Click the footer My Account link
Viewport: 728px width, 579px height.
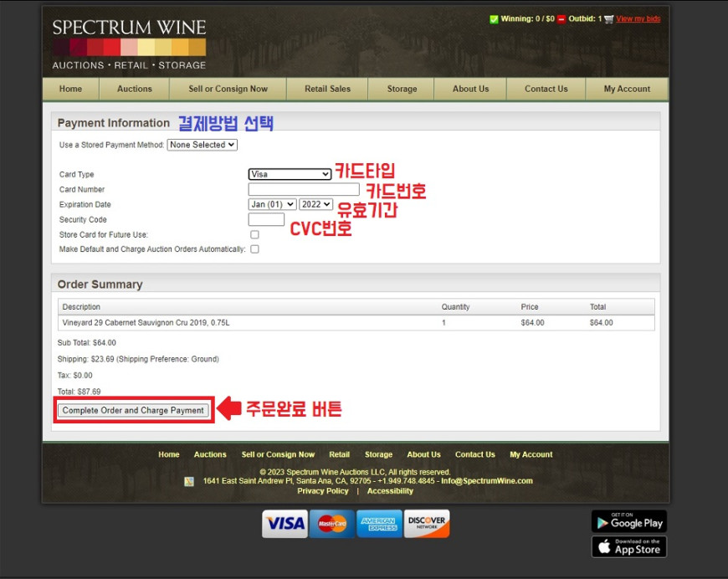tap(531, 454)
